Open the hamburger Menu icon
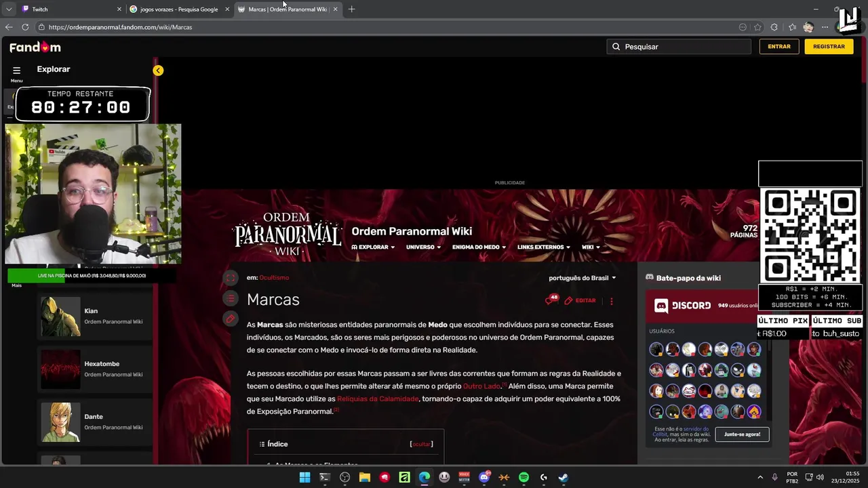 tap(16, 70)
